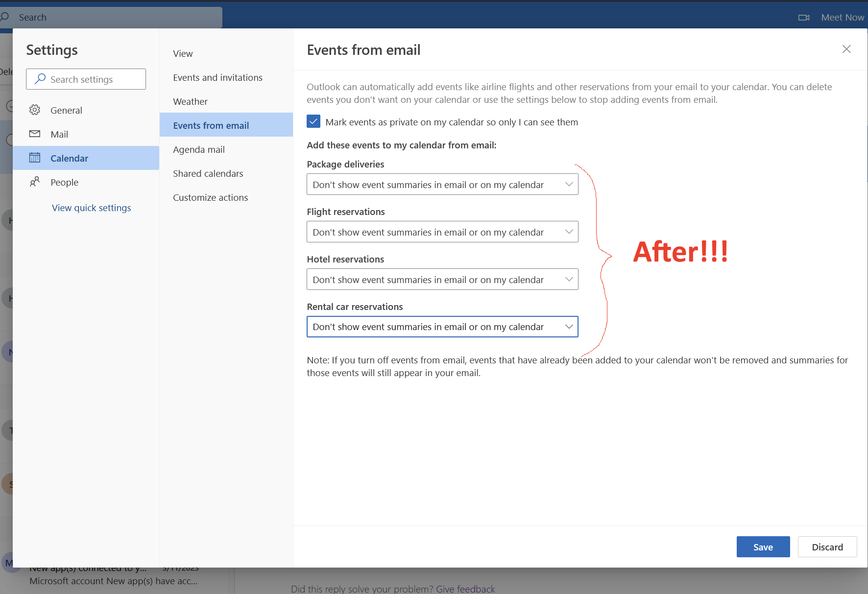The image size is (868, 594).
Task: Open the Flight reservations dropdown
Action: pyautogui.click(x=442, y=232)
